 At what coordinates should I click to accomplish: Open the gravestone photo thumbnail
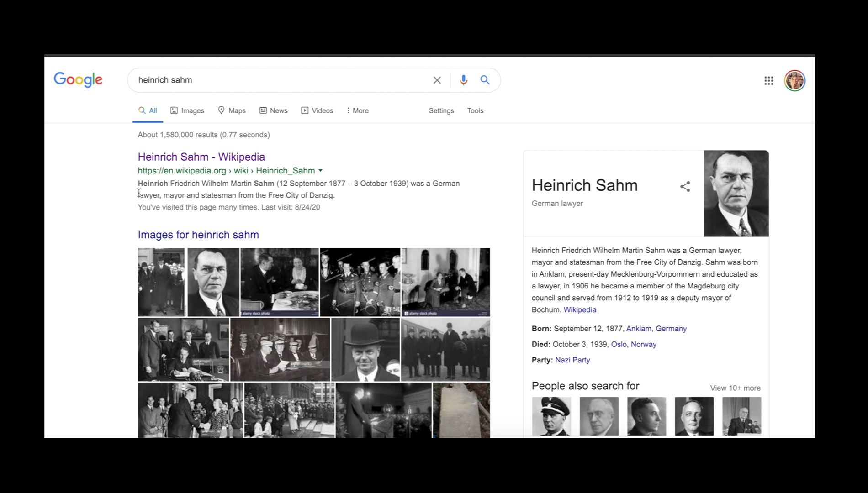(x=461, y=410)
